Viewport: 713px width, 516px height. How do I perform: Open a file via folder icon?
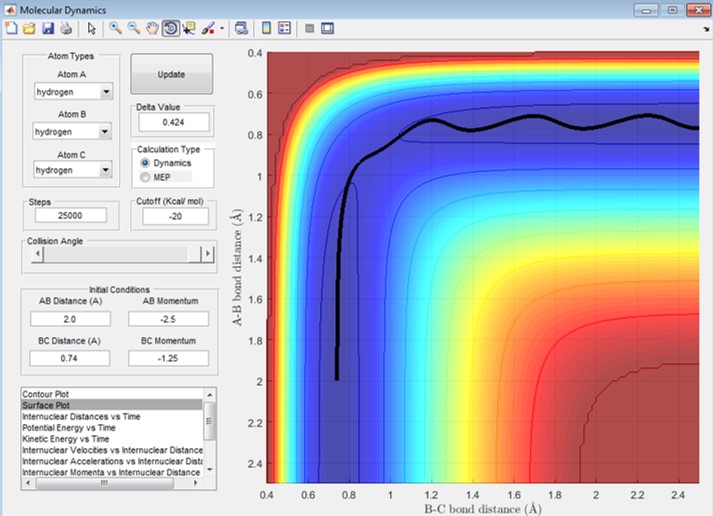click(30, 28)
